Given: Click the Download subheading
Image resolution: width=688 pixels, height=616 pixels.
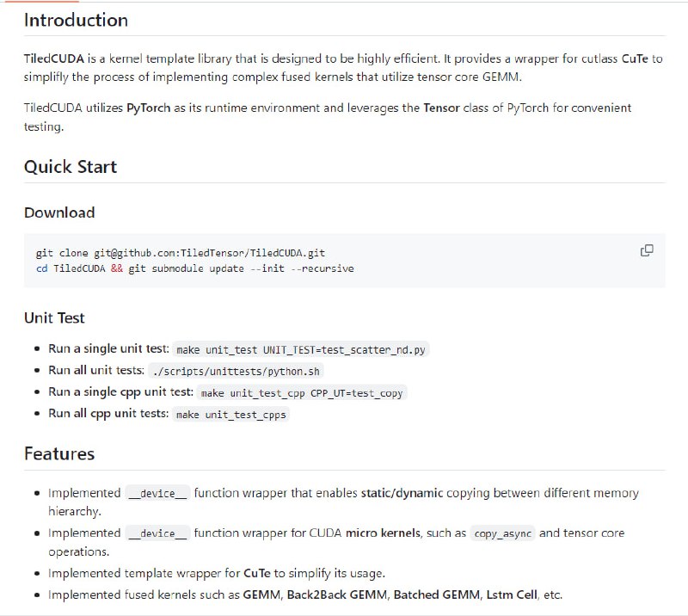Looking at the screenshot, I should [x=59, y=213].
